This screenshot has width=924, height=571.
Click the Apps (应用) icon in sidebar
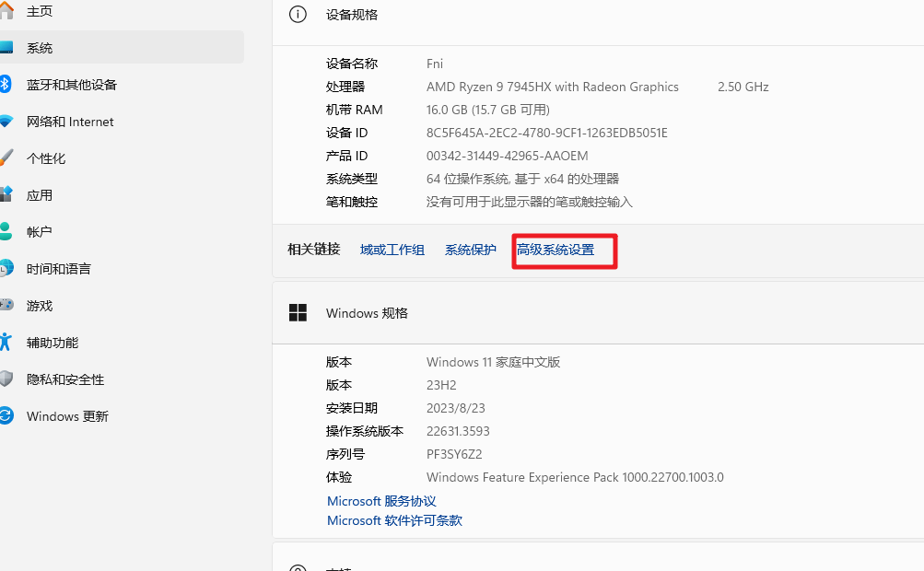6,194
